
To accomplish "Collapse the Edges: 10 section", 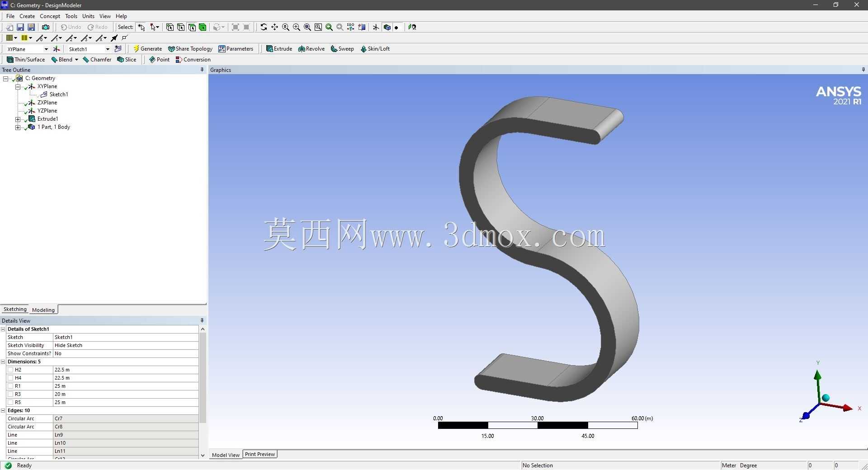I will pyautogui.click(x=3, y=410).
